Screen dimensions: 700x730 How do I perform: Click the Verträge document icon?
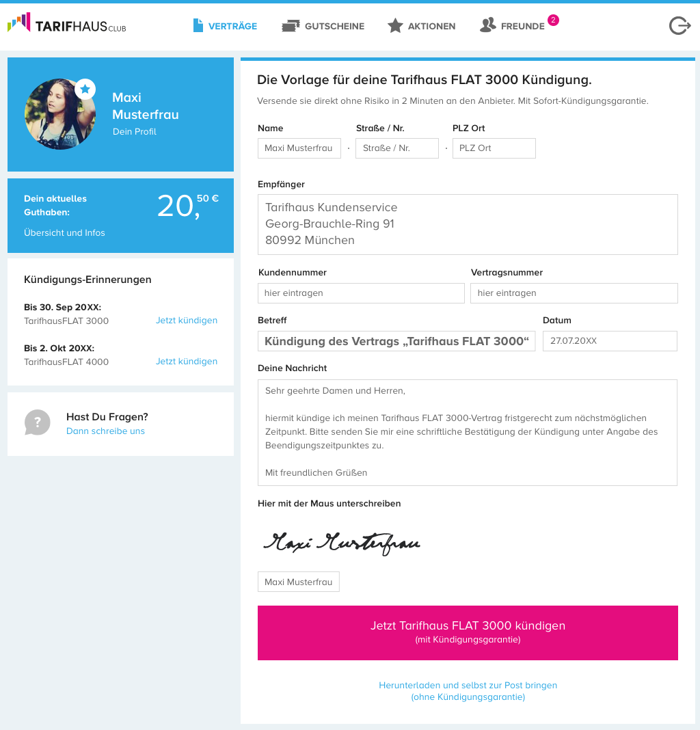[x=198, y=26]
